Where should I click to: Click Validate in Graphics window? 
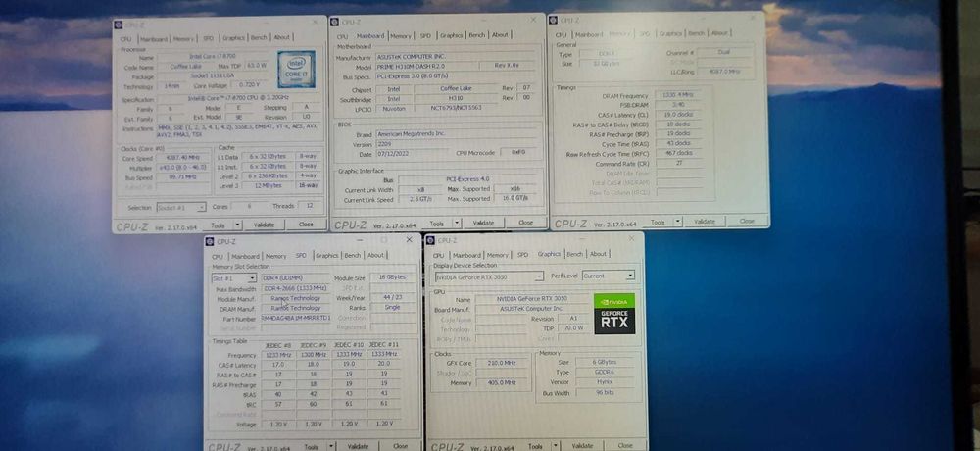click(x=582, y=445)
